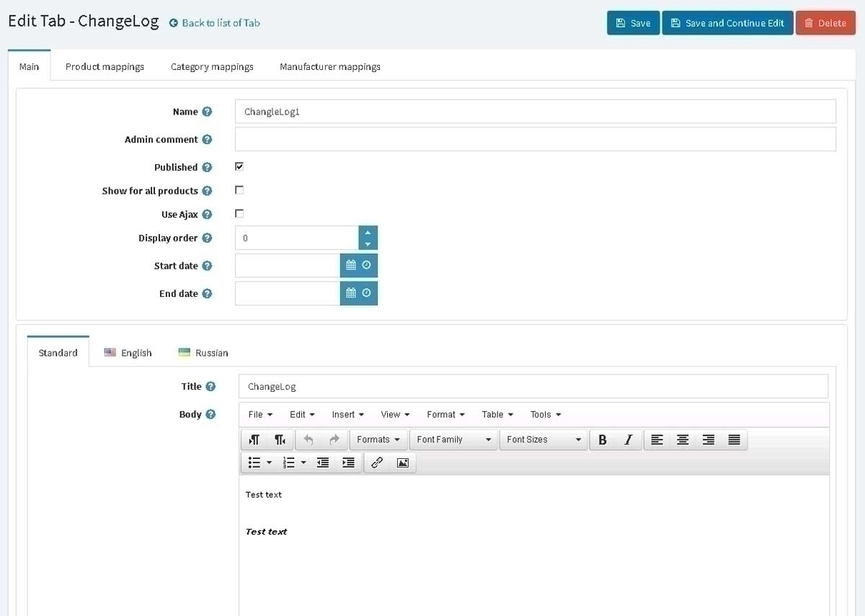This screenshot has width=865, height=616.
Task: Click the red Delete button
Action: (825, 23)
